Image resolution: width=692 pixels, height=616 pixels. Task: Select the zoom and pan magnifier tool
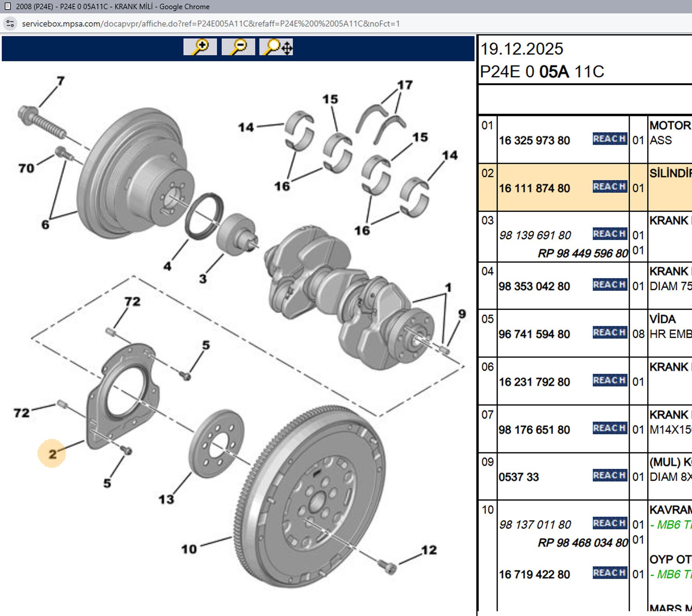tap(276, 47)
